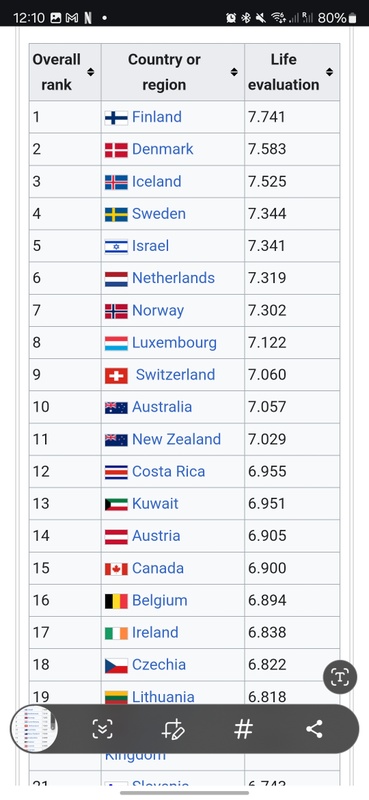Sort table by Life evaluation arrows
Image resolution: width=369 pixels, height=800 pixels.
(x=329, y=72)
